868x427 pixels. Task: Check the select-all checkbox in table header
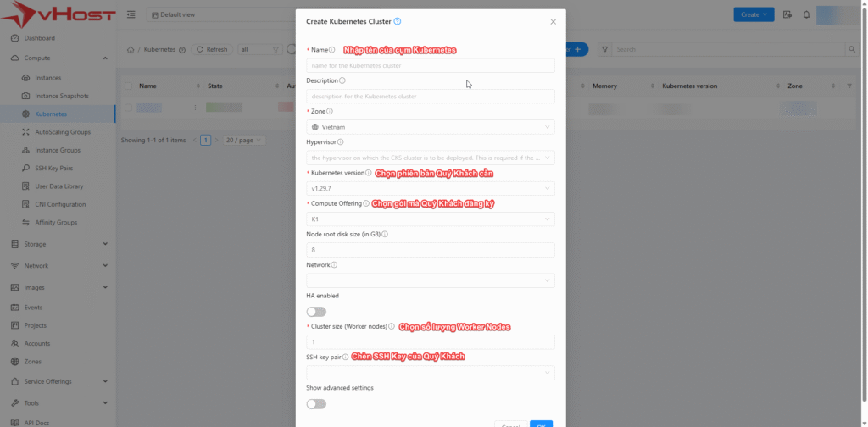pos(129,86)
